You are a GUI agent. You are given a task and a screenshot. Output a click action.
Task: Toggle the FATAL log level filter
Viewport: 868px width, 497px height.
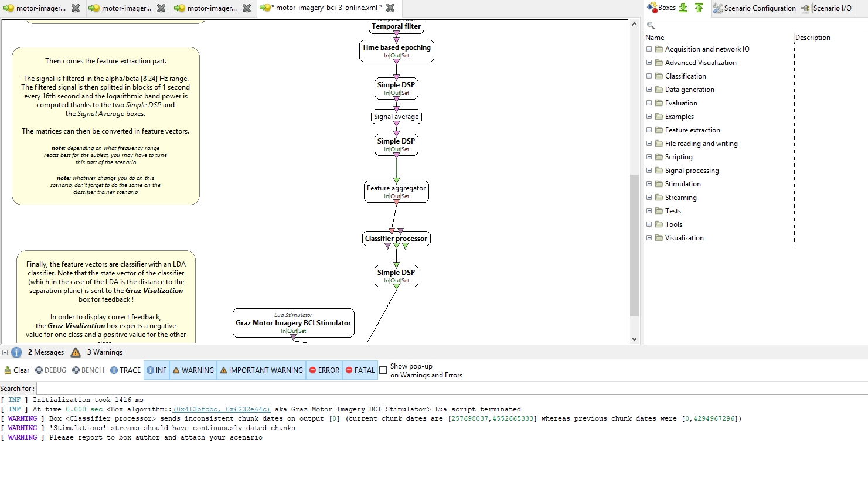click(360, 370)
